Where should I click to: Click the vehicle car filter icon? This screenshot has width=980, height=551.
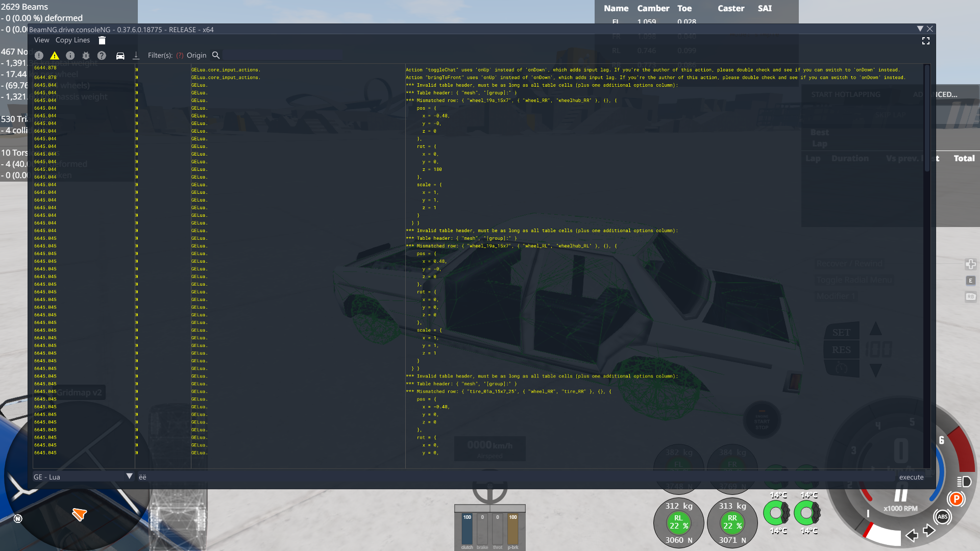click(x=120, y=56)
